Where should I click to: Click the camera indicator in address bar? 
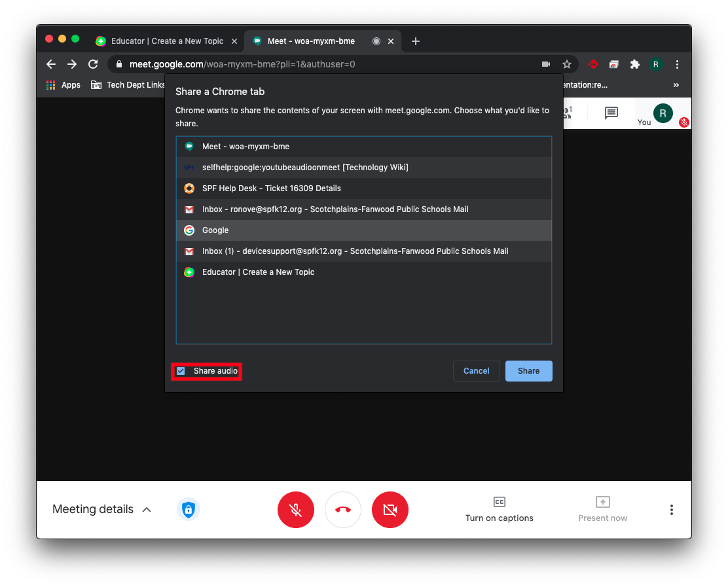(x=546, y=64)
